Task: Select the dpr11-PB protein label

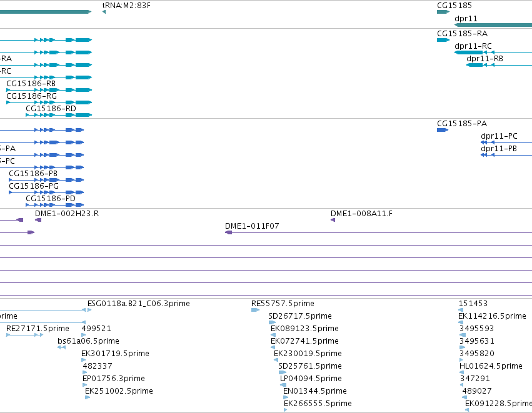Action: point(499,149)
